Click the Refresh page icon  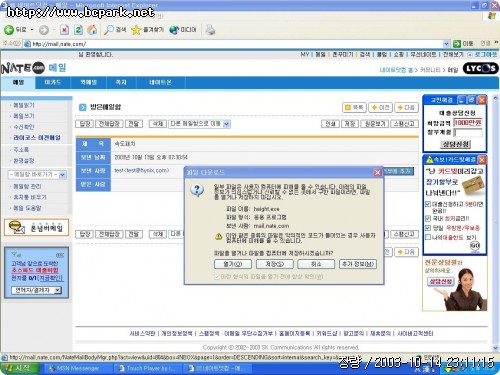click(78, 30)
